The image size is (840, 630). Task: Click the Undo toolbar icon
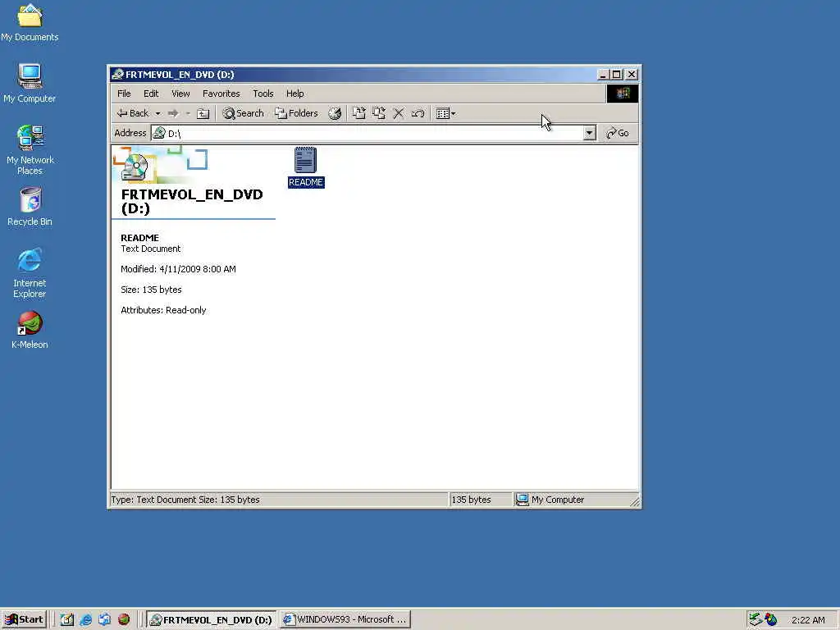tap(418, 113)
